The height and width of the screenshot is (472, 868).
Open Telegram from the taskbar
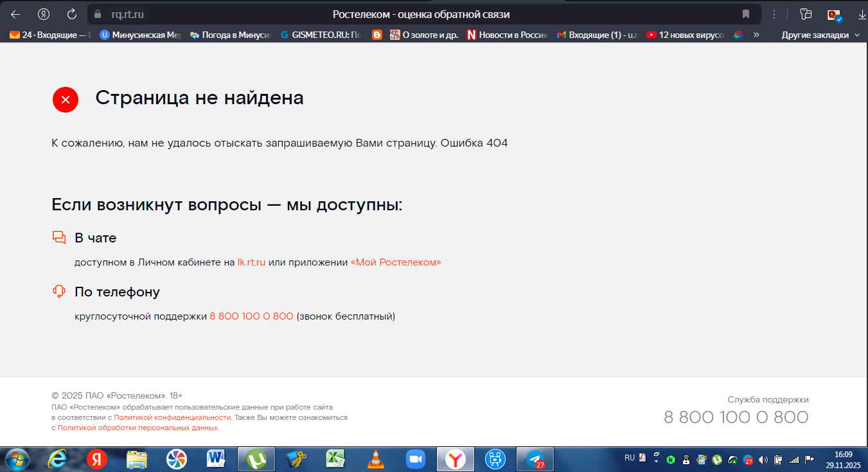(535, 458)
